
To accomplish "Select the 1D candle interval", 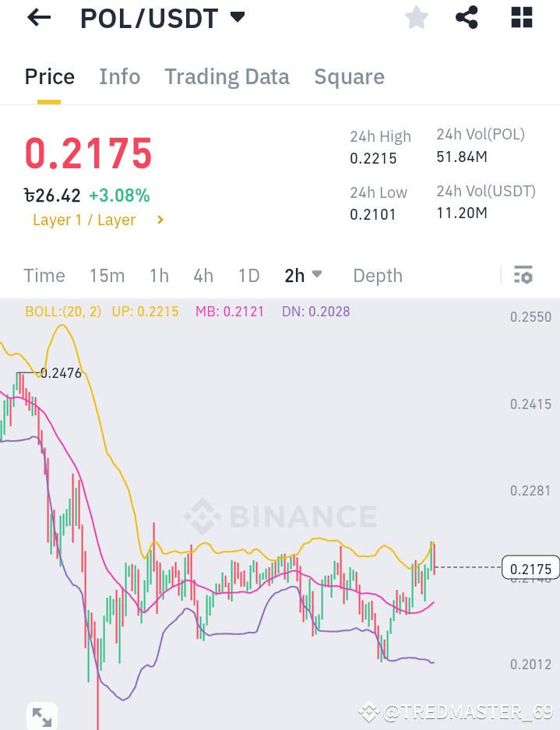I will (x=248, y=275).
